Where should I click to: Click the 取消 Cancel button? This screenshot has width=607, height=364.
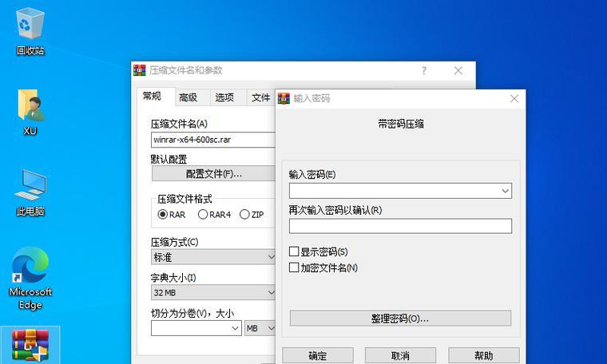coord(400,355)
